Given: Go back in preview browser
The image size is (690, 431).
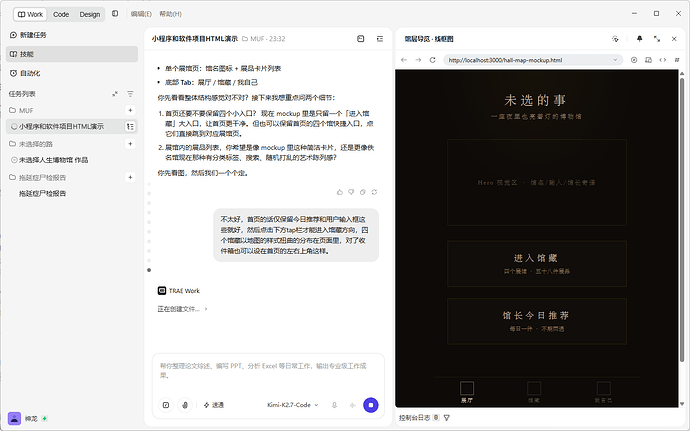Looking at the screenshot, I should point(404,60).
